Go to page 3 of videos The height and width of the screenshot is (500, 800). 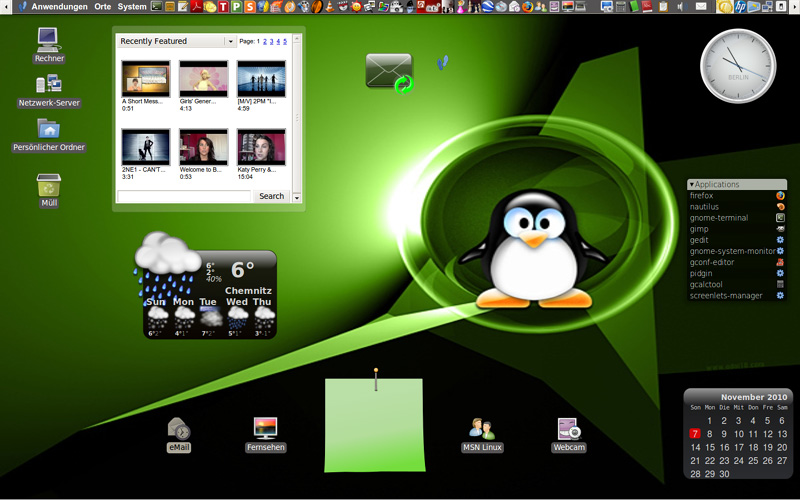click(x=271, y=41)
